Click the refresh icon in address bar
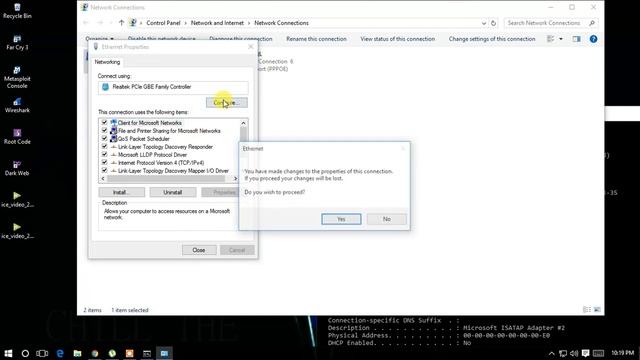 coord(493,23)
